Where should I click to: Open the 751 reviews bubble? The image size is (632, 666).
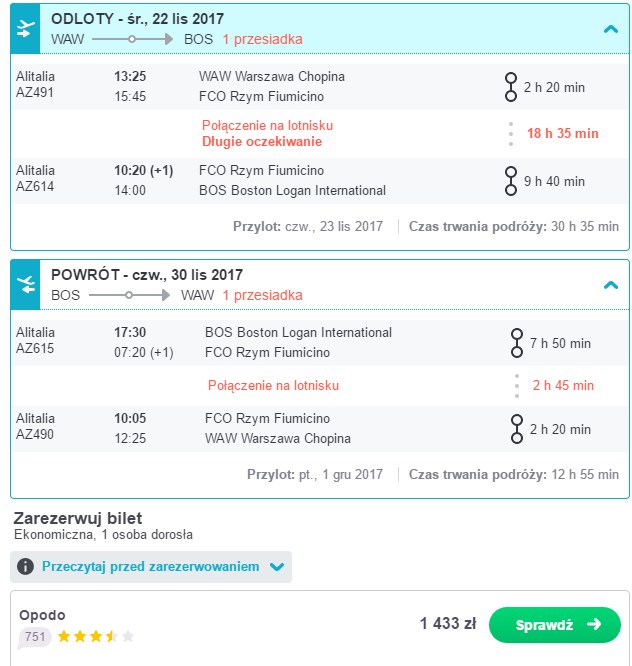(x=34, y=637)
